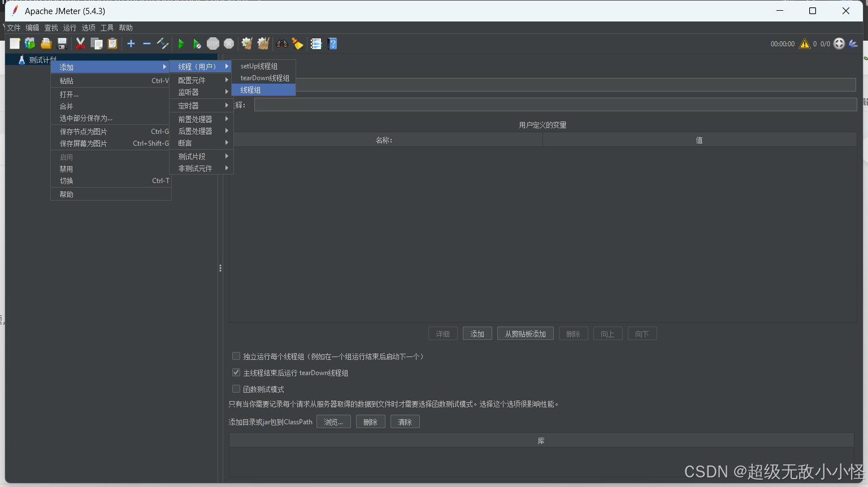Click the Clear gear-broom icon

point(247,44)
